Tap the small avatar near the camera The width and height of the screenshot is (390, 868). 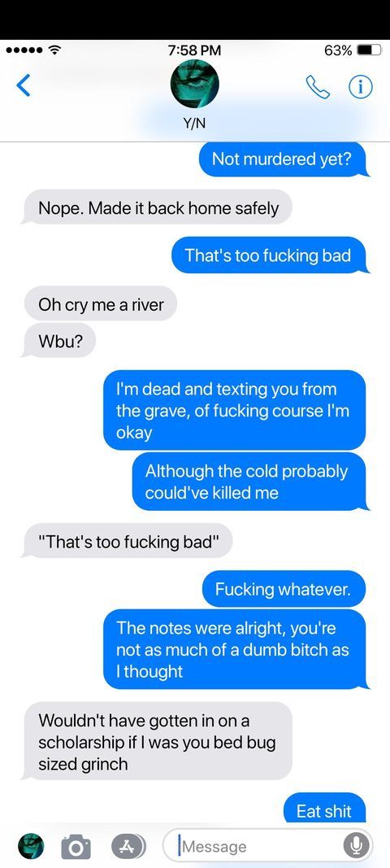pyautogui.click(x=31, y=846)
